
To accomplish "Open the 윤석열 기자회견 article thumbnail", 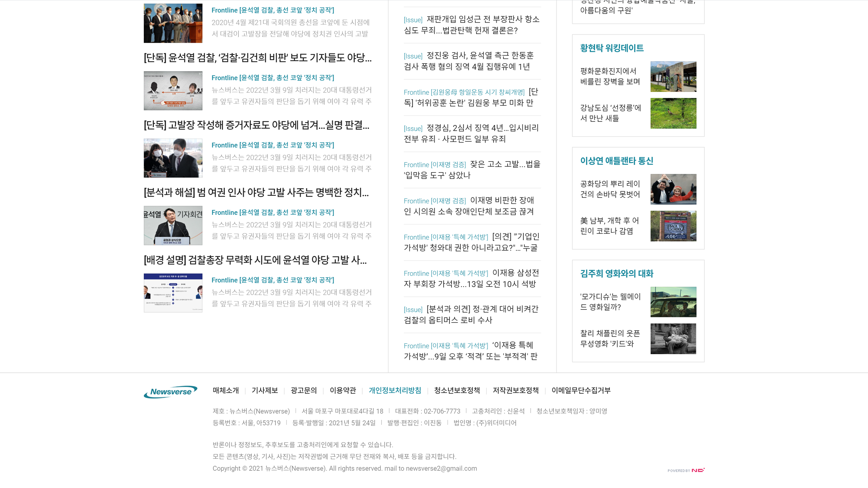I will (173, 225).
